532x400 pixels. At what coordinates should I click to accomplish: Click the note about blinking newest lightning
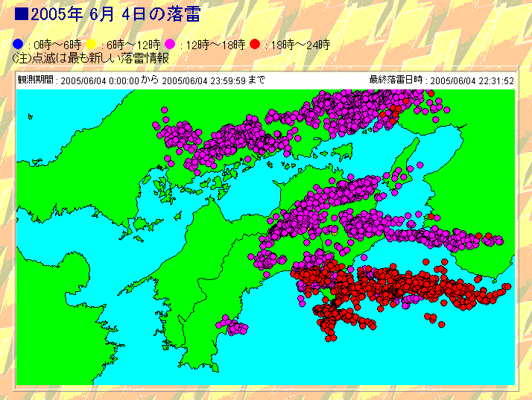90,58
